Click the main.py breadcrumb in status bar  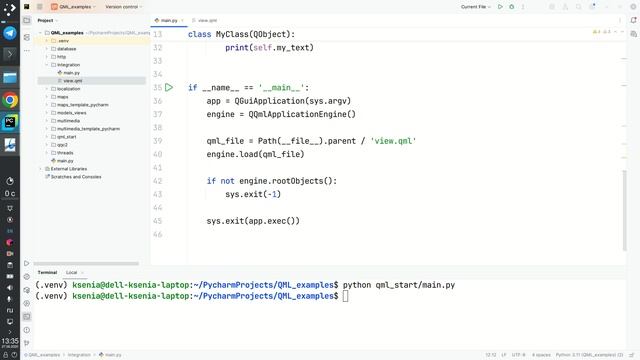[111, 355]
